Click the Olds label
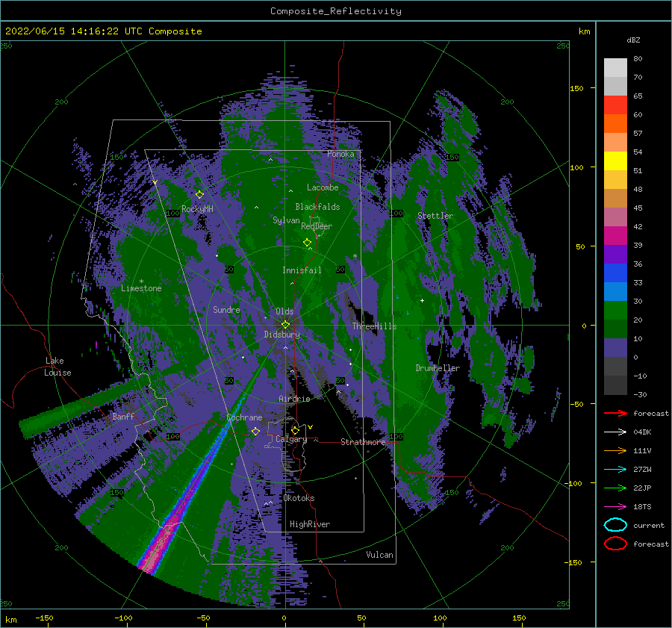This screenshot has width=672, height=628. (x=284, y=311)
